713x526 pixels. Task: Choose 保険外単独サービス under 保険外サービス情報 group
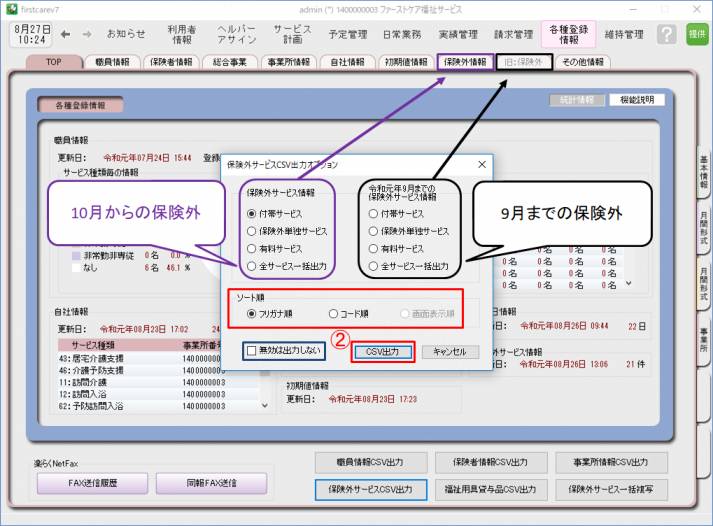coord(251,231)
